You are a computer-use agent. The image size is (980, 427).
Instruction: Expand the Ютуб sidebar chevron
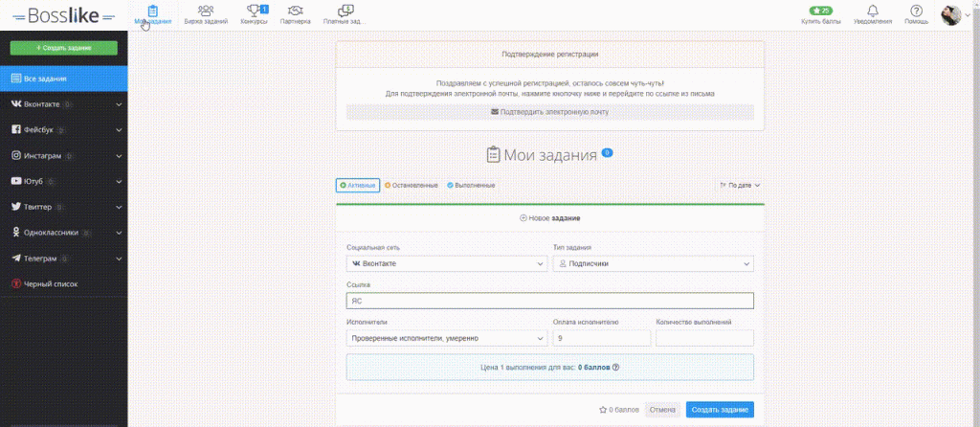point(119,181)
